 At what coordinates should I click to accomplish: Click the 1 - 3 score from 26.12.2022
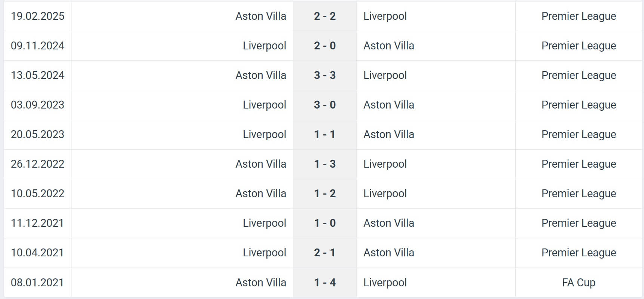pos(324,164)
